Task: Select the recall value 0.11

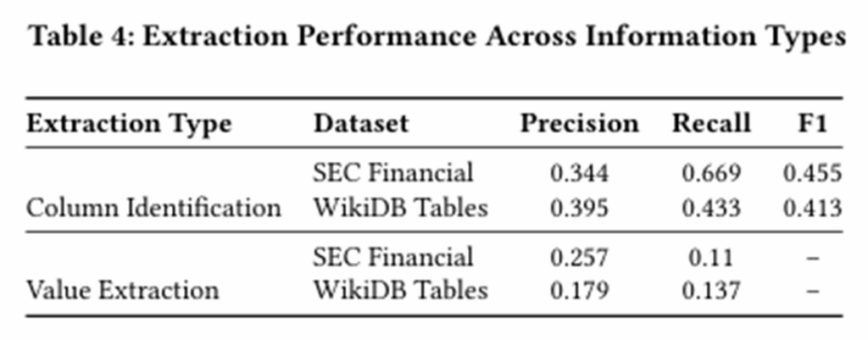Action: tap(711, 257)
